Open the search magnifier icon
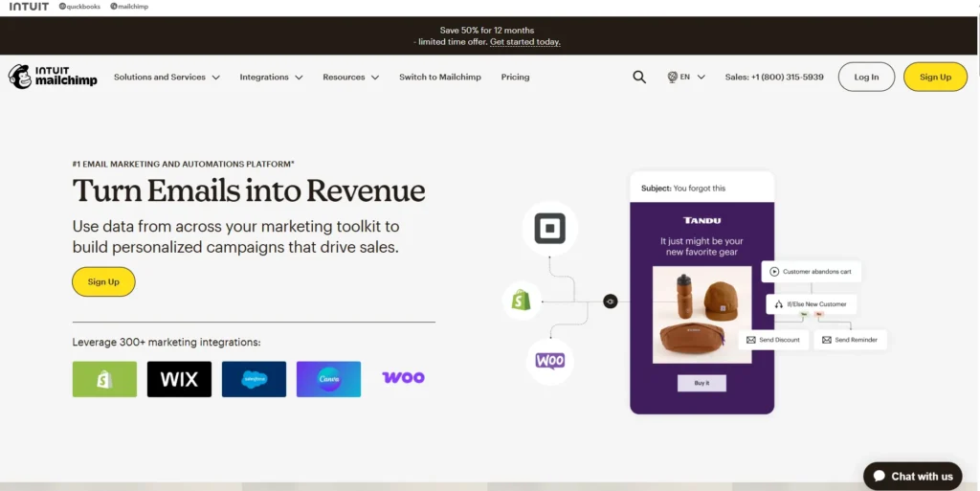 [638, 77]
